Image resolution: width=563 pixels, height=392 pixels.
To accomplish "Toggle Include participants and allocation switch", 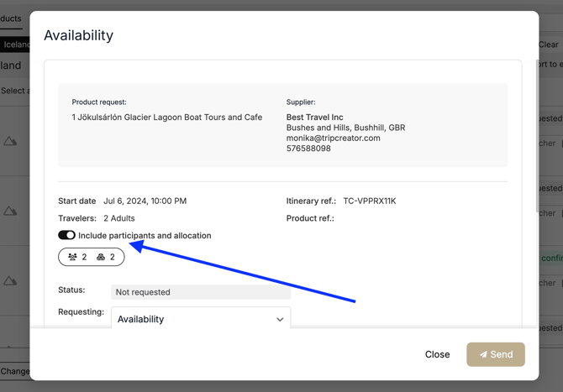I will coord(66,236).
